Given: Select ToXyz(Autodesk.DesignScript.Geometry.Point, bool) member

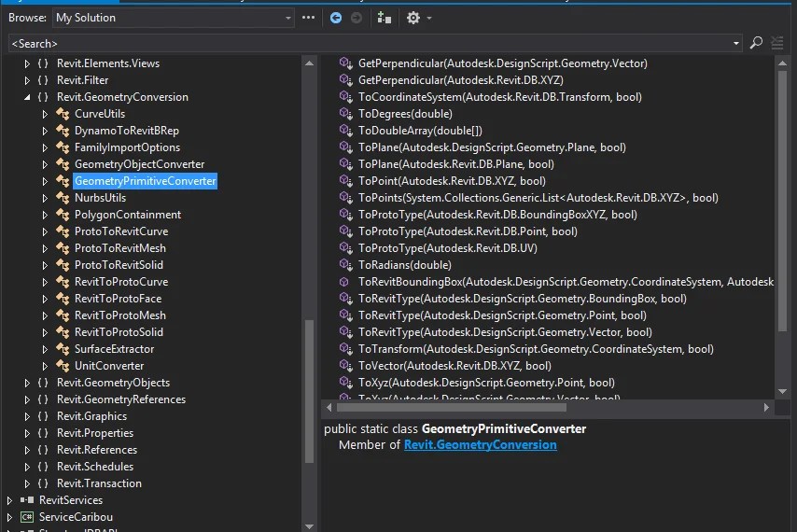Looking at the screenshot, I should (486, 383).
